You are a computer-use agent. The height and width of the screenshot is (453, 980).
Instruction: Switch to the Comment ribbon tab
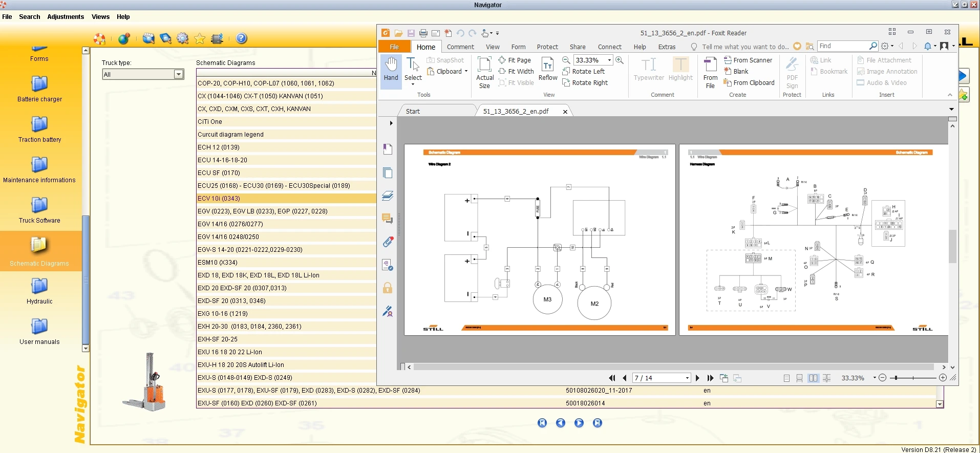(x=460, y=47)
